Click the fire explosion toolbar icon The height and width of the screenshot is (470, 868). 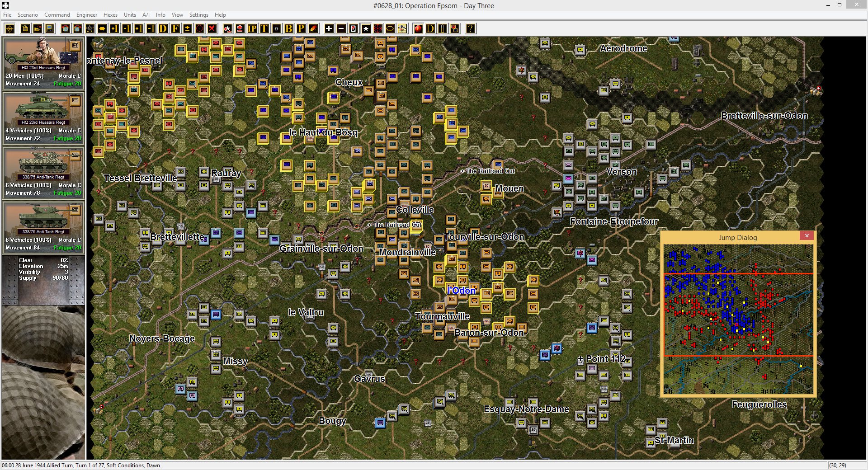313,29
